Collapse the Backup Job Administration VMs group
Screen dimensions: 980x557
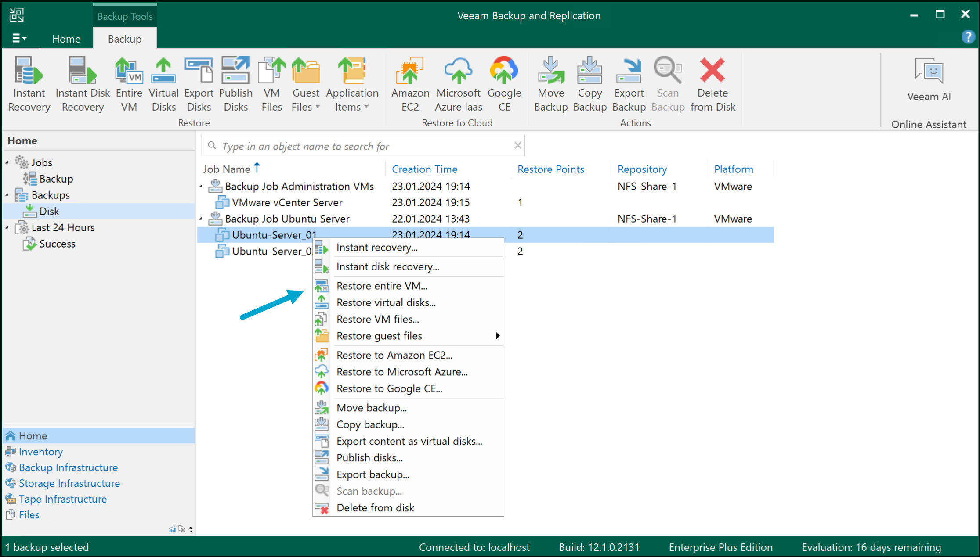pos(201,186)
